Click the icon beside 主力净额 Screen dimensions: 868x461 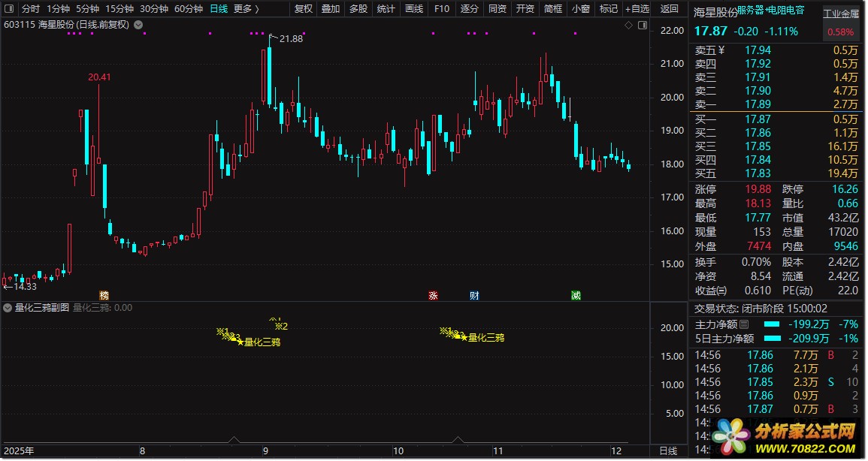[744, 324]
